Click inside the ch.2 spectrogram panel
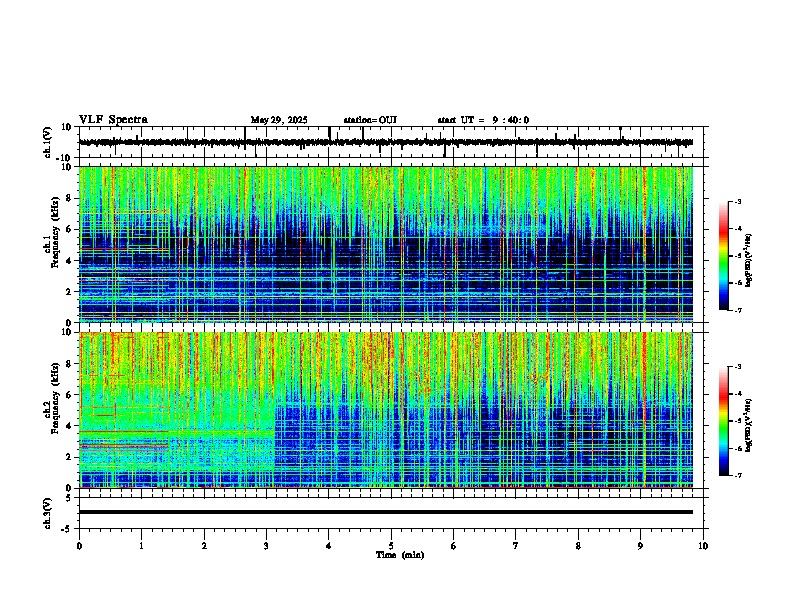 click(386, 410)
